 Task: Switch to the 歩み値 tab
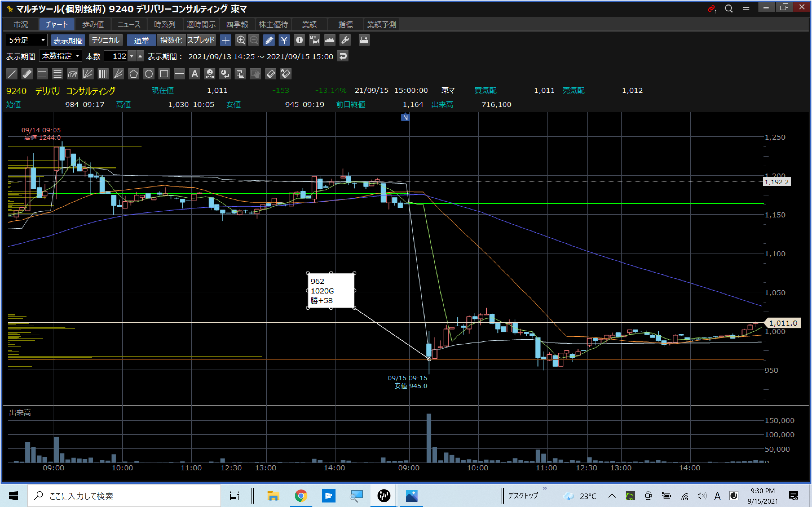93,25
